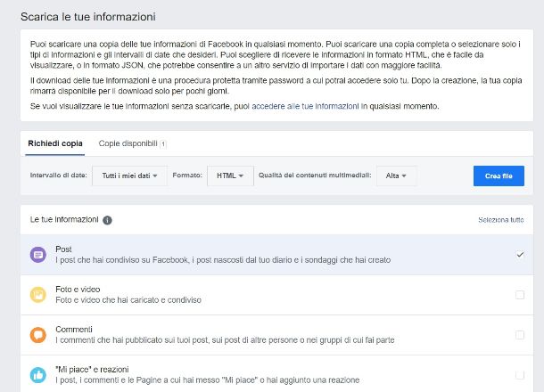Open the Tutti i miei dati dropdown
Image resolution: width=544 pixels, height=392 pixels.
coord(129,176)
